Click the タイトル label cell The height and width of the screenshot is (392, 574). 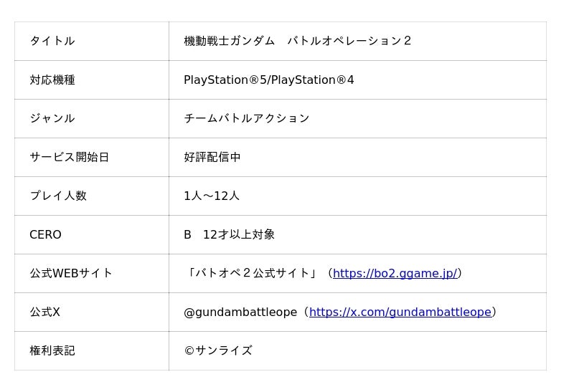coord(52,41)
